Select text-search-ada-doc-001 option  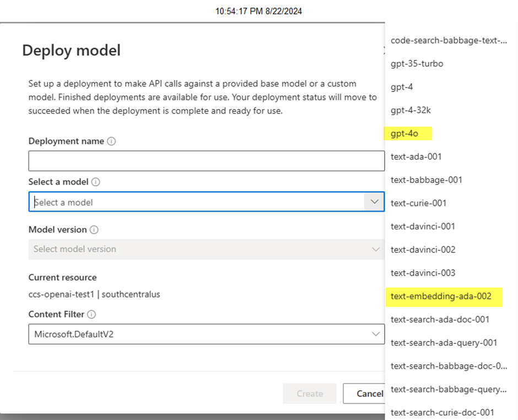point(440,320)
